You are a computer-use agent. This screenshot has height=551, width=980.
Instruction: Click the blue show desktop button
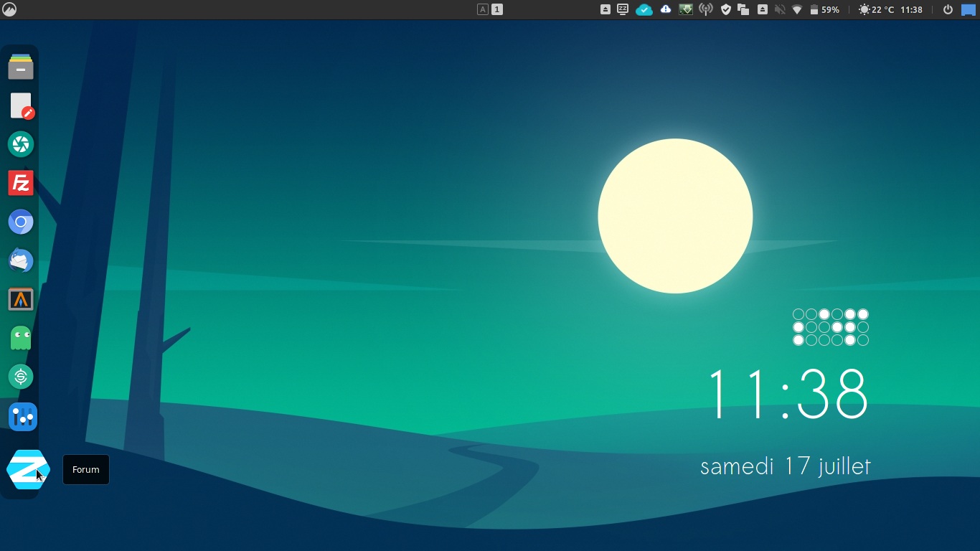[x=969, y=10]
